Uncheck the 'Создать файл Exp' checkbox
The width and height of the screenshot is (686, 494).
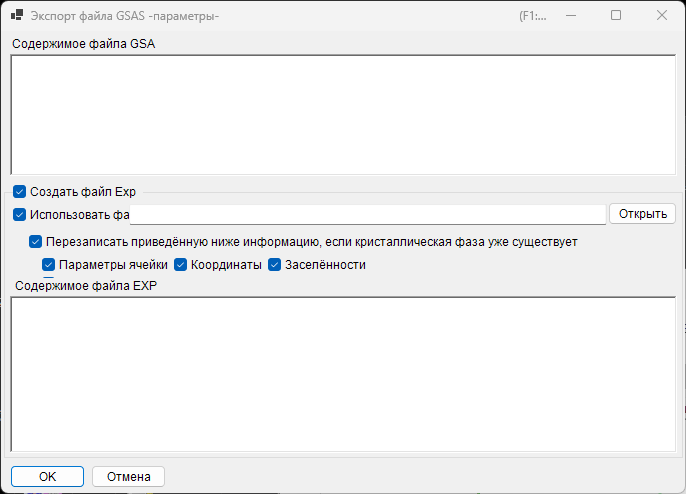tap(19, 192)
